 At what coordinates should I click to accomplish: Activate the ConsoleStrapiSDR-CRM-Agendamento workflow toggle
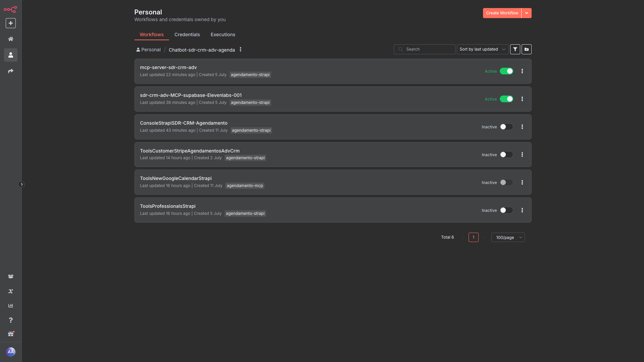click(506, 127)
